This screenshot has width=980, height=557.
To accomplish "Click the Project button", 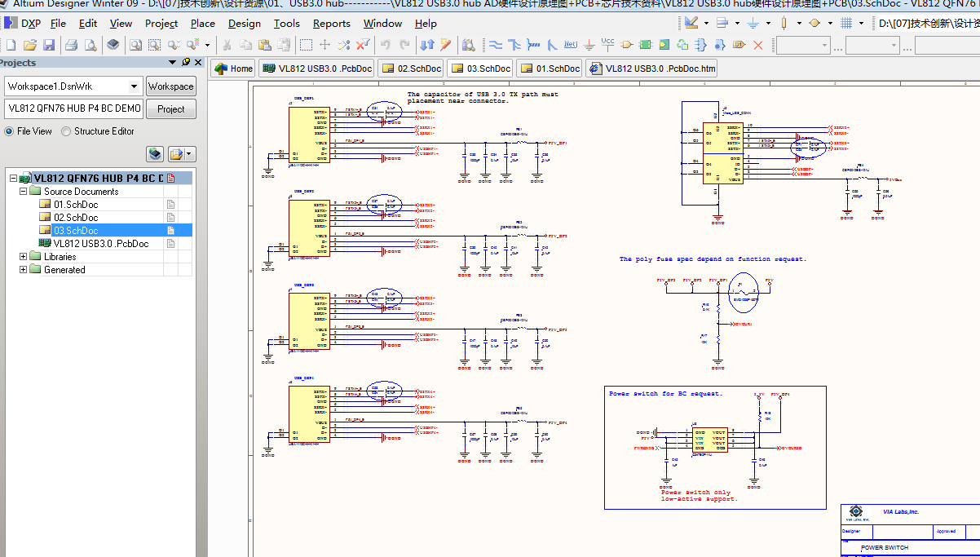I will click(171, 109).
